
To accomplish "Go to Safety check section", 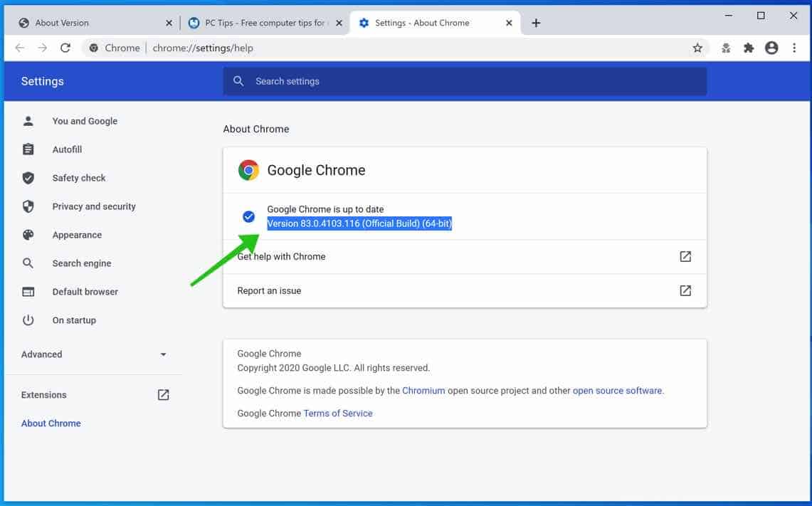I will (79, 178).
